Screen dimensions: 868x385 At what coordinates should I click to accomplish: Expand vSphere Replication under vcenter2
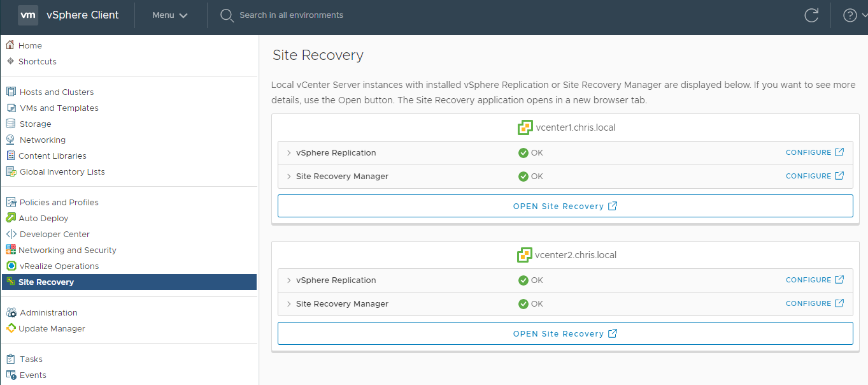click(x=288, y=280)
